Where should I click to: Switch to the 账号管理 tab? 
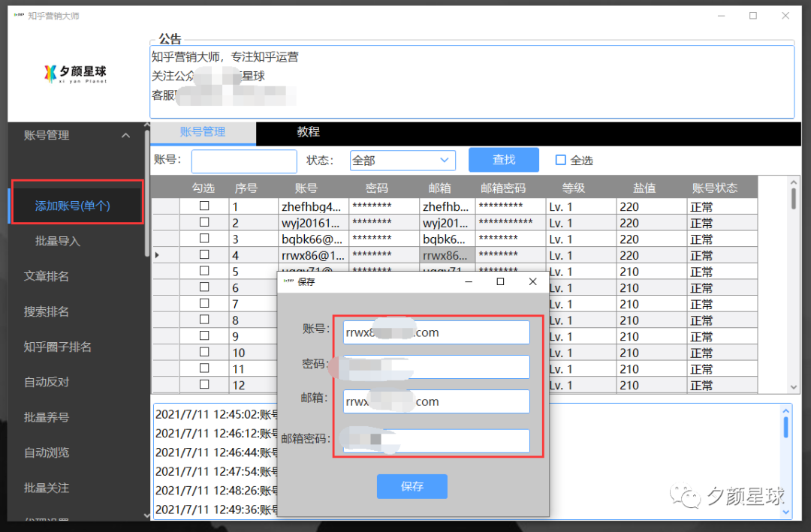point(203,132)
